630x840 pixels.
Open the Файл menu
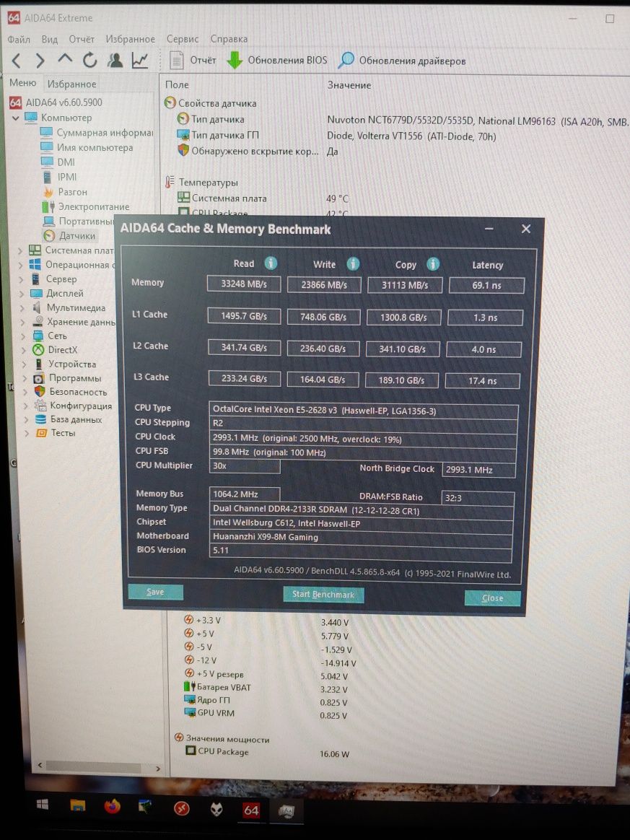pyautogui.click(x=19, y=39)
